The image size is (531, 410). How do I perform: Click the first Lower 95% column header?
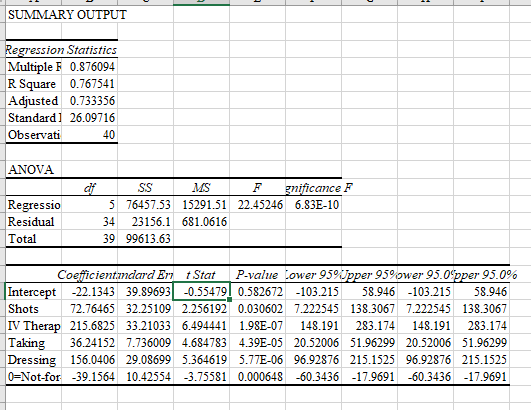tap(314, 275)
